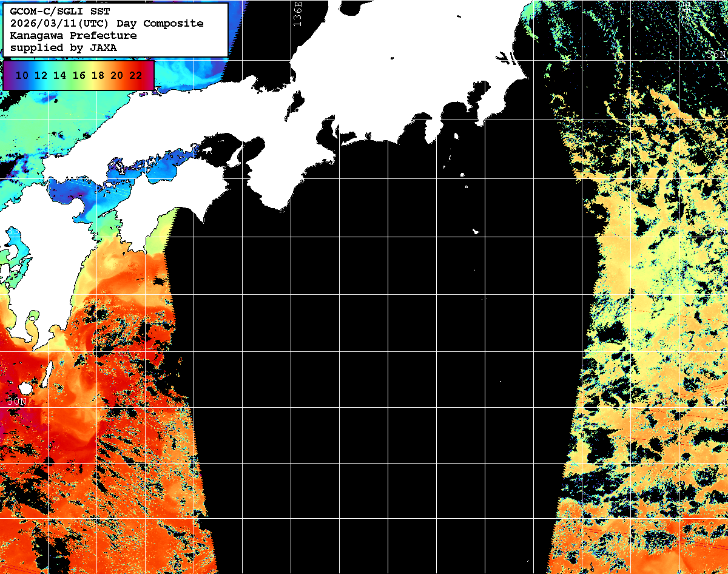
Task: Click the 36N latitude label
Action: [x=716, y=55]
